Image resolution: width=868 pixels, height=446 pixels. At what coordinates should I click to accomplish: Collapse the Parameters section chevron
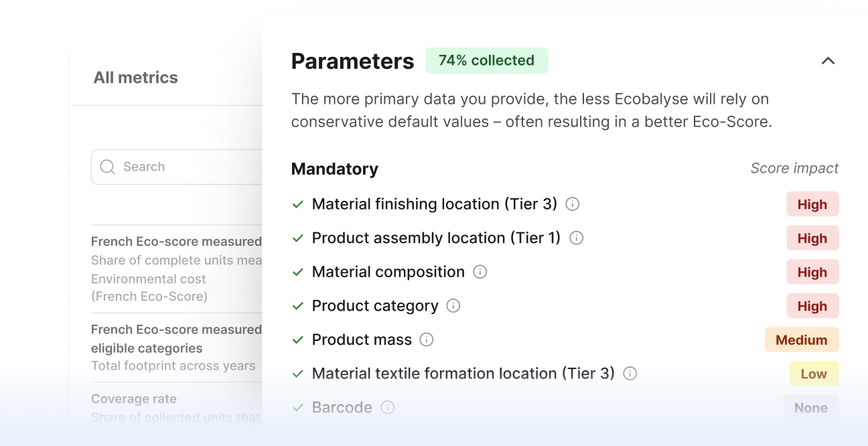(x=828, y=61)
